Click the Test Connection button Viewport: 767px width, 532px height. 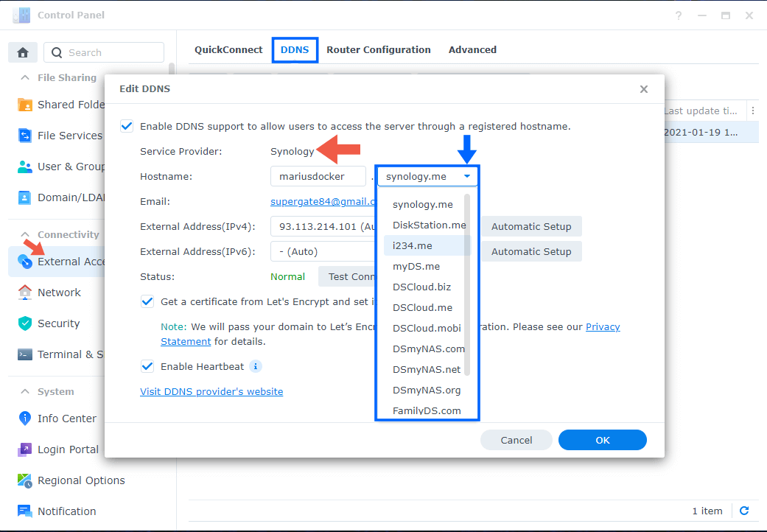(x=347, y=276)
